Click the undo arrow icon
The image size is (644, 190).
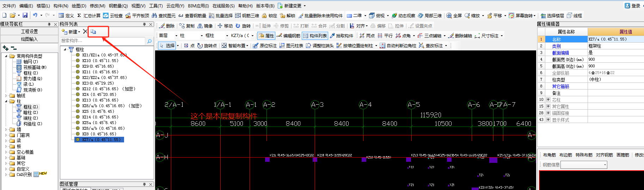[35, 16]
